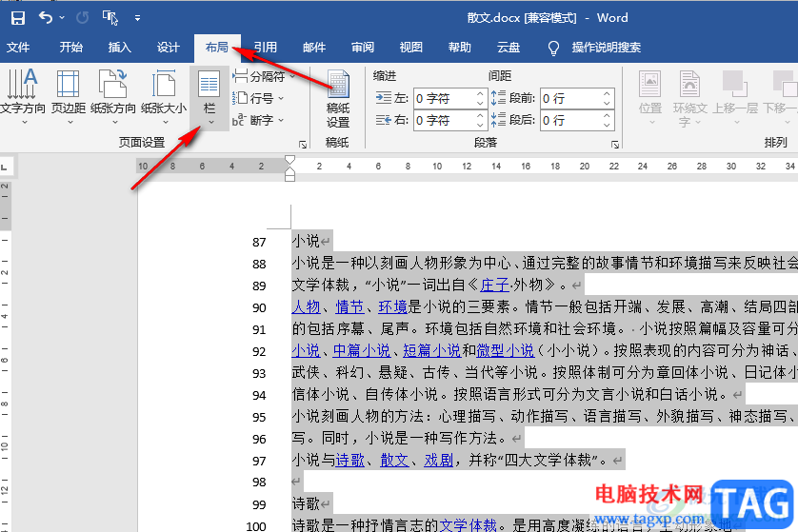Screen dimensions: 798x532
Task: Click the Undo arrow icon
Action: [46, 18]
